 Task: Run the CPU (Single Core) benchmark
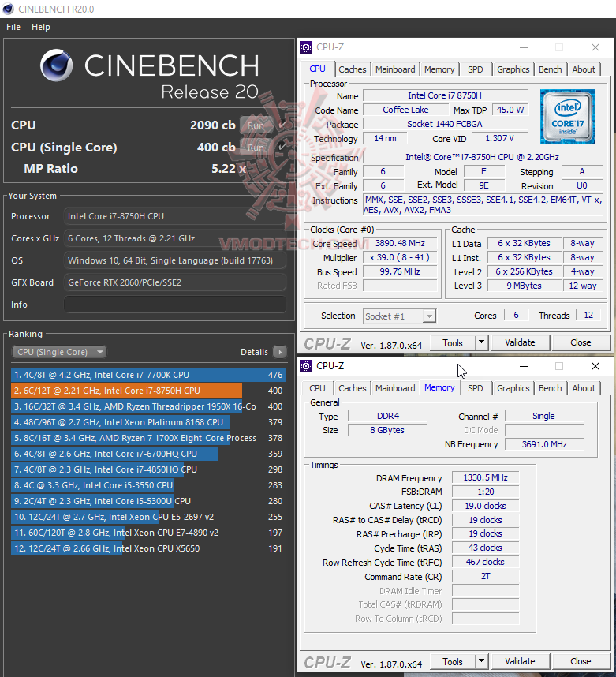[256, 148]
